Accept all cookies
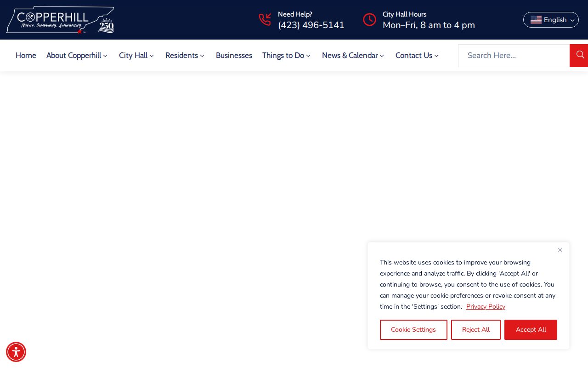 tap(531, 330)
